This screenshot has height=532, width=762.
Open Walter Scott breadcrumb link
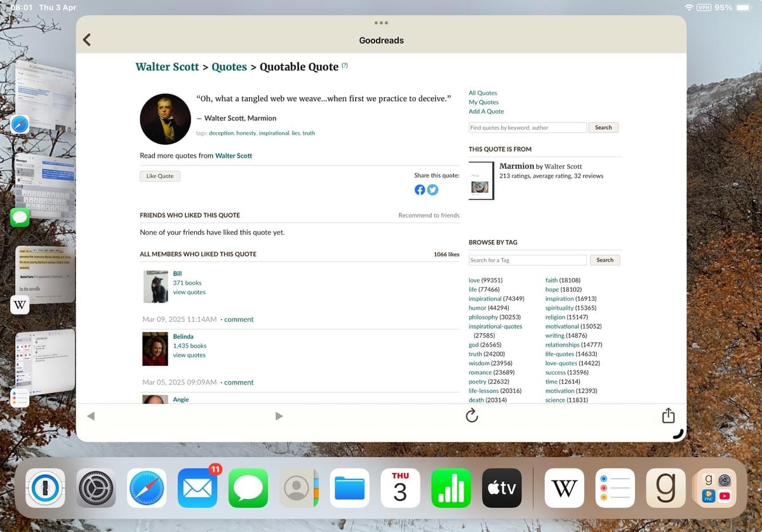[x=168, y=67]
